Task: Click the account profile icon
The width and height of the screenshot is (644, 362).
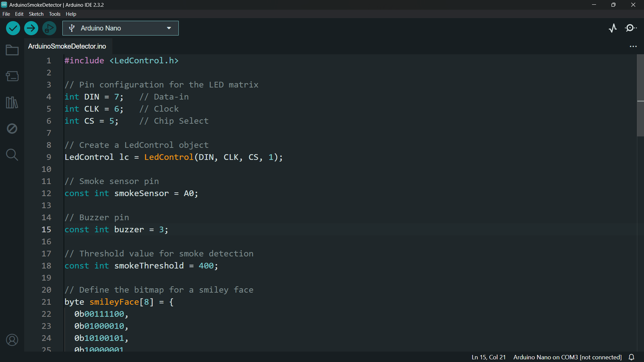Action: click(12, 340)
